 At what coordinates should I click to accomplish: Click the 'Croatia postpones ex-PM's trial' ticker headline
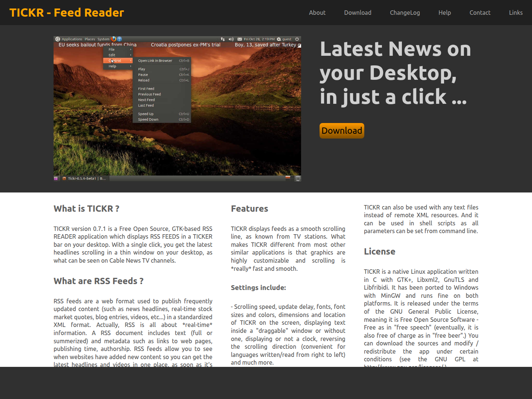(185, 45)
